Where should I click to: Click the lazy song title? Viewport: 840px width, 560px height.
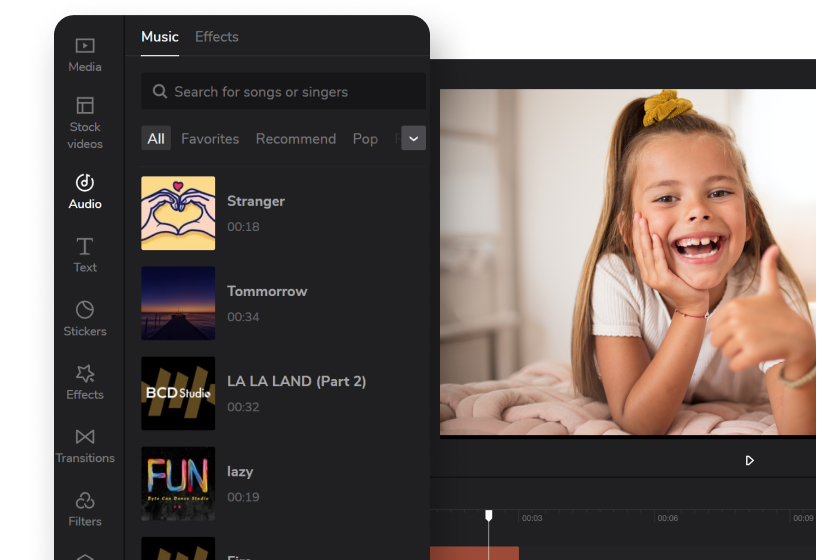click(x=240, y=472)
